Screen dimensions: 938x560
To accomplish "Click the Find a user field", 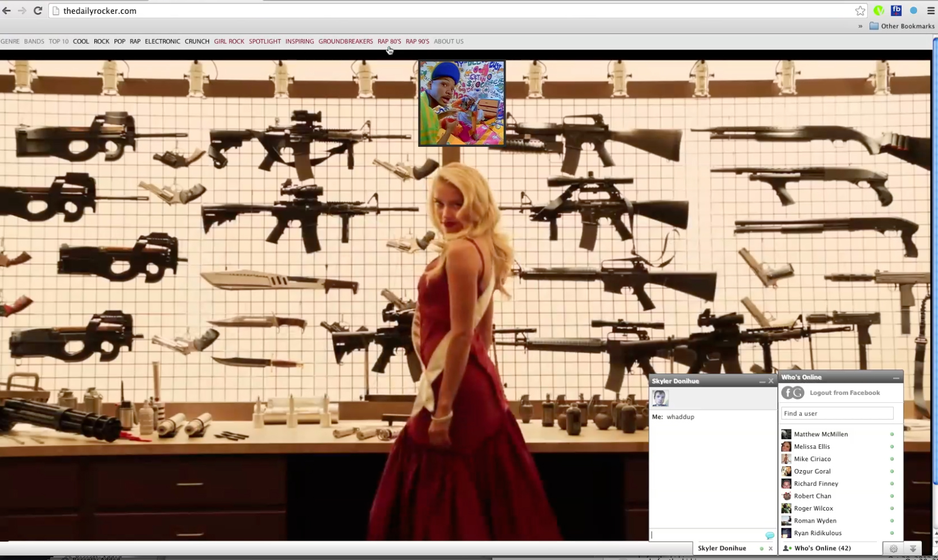I will pos(837,413).
